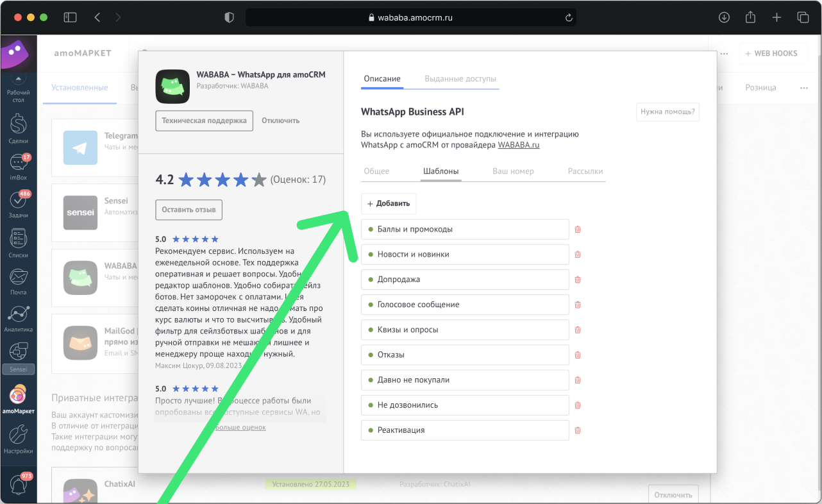
Task: Toggle Safari sidebar panel
Action: 70,17
